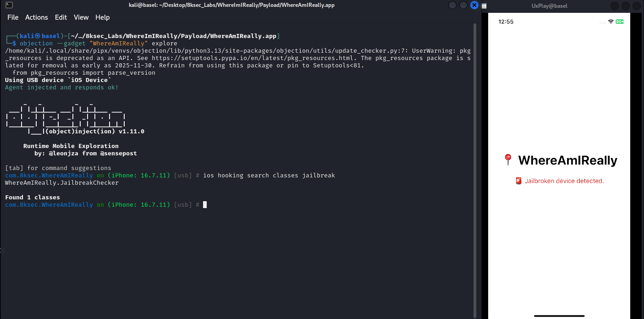Click the iPhone home indicator bar
This screenshot has width=644, height=319.
coord(559,316)
